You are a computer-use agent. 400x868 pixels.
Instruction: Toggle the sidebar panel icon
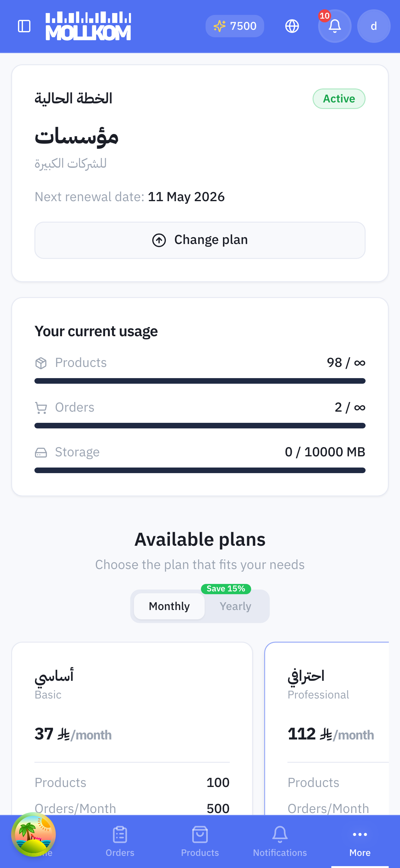(24, 26)
